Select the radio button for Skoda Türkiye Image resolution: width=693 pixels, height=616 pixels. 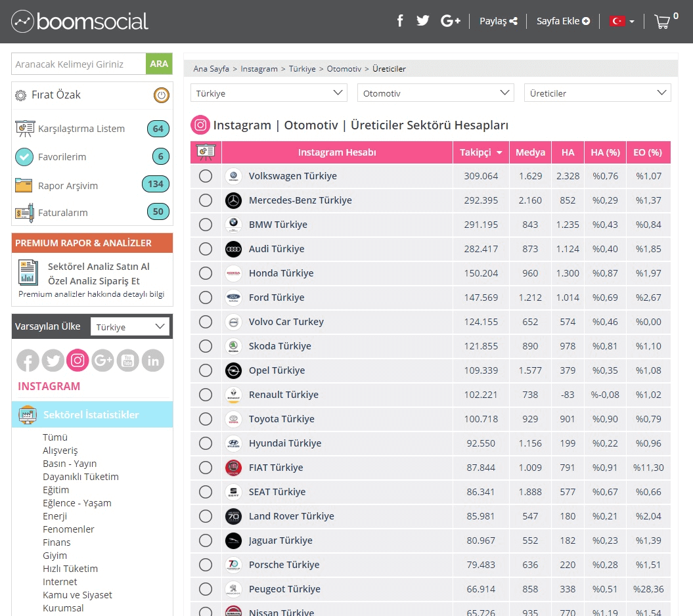[x=206, y=346]
